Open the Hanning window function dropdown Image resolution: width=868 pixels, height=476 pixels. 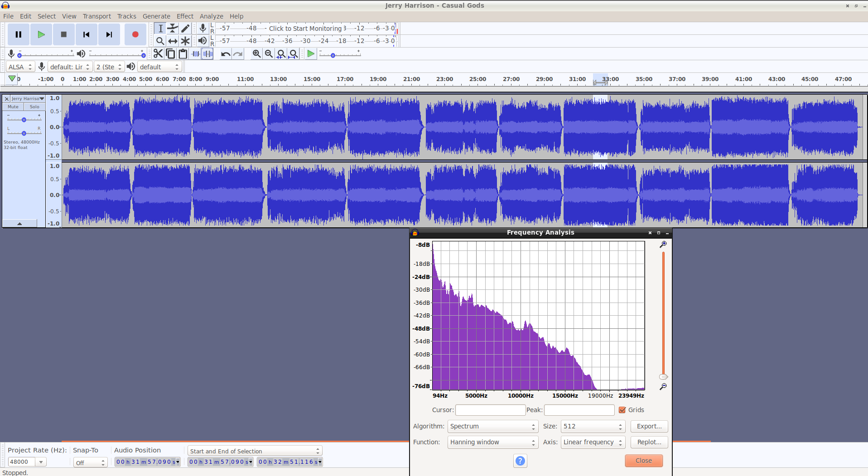(x=493, y=442)
